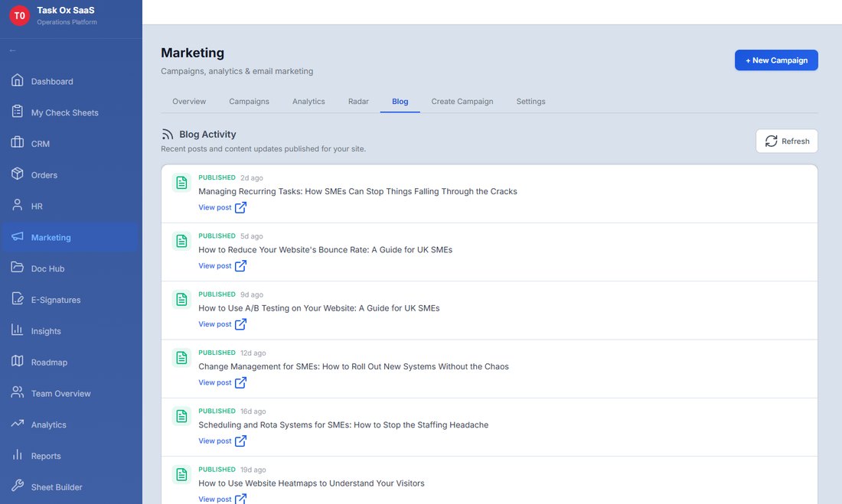View post on Change Management for SMEs

click(222, 382)
